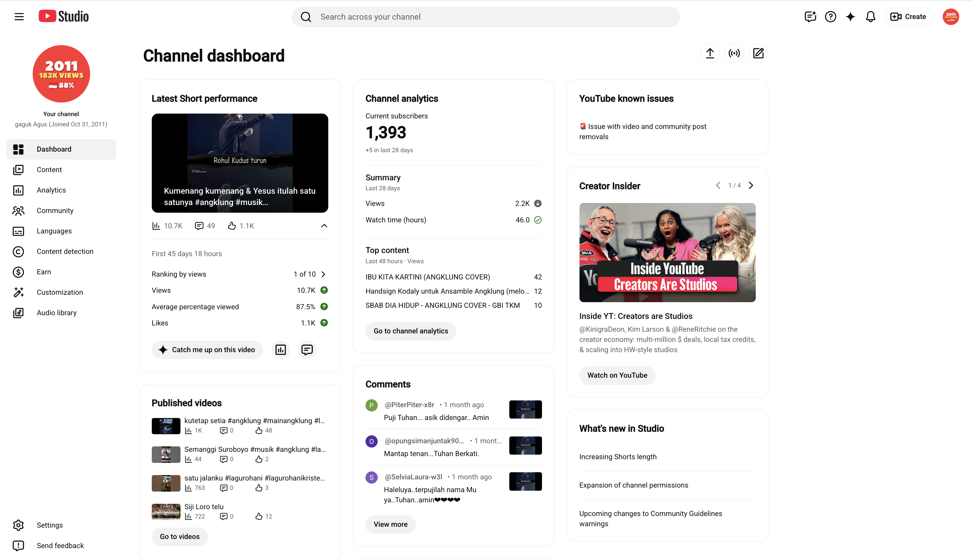Image resolution: width=972 pixels, height=560 pixels.
Task: Click the YouTube Studio logo
Action: click(x=63, y=16)
